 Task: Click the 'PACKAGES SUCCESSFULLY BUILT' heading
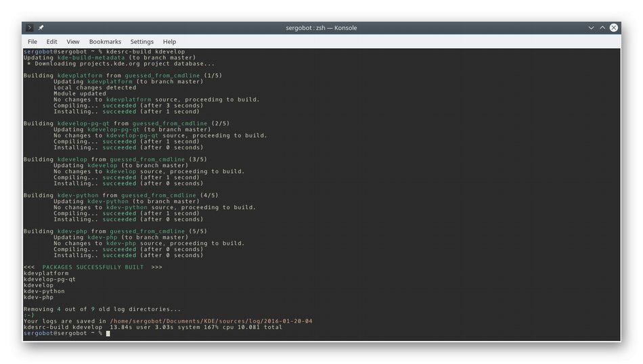[x=93, y=267]
